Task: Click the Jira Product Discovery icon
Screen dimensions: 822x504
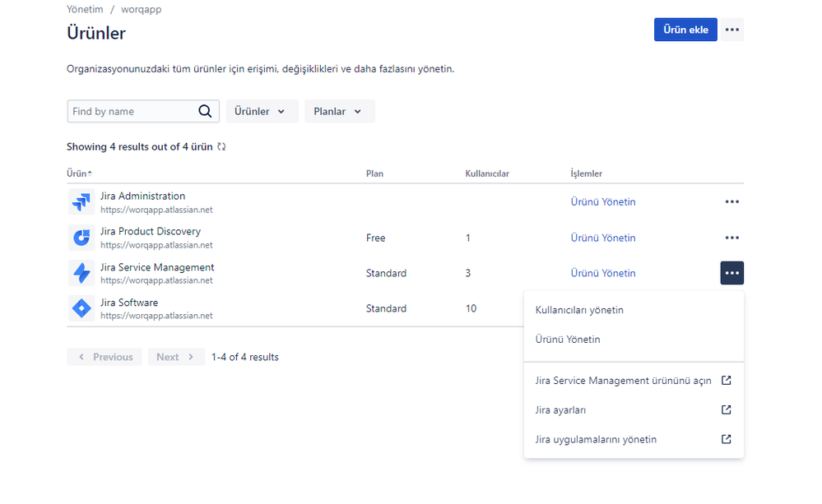Action: (81, 238)
